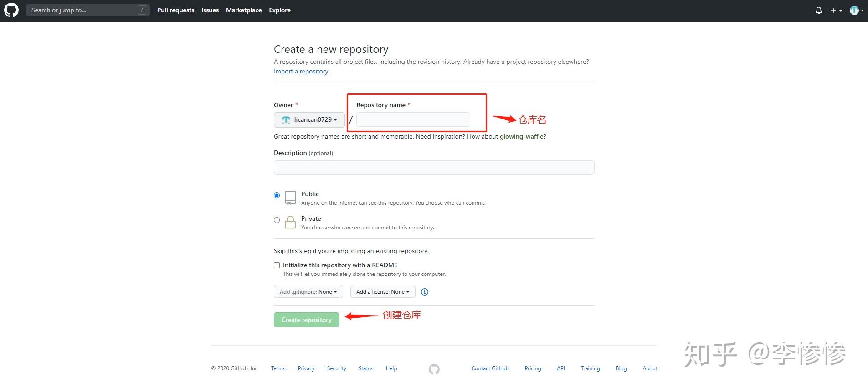
Task: Open the Blog footer link
Action: coord(621,368)
